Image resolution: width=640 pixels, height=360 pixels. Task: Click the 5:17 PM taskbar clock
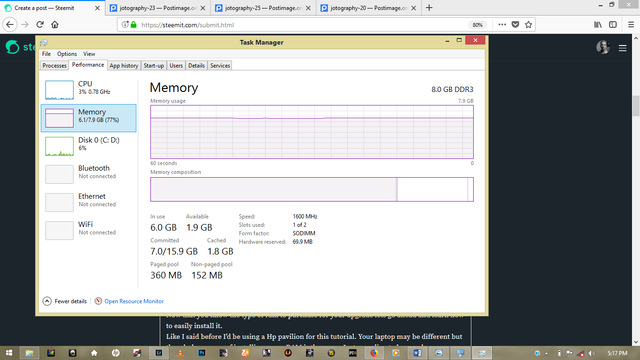(617, 353)
